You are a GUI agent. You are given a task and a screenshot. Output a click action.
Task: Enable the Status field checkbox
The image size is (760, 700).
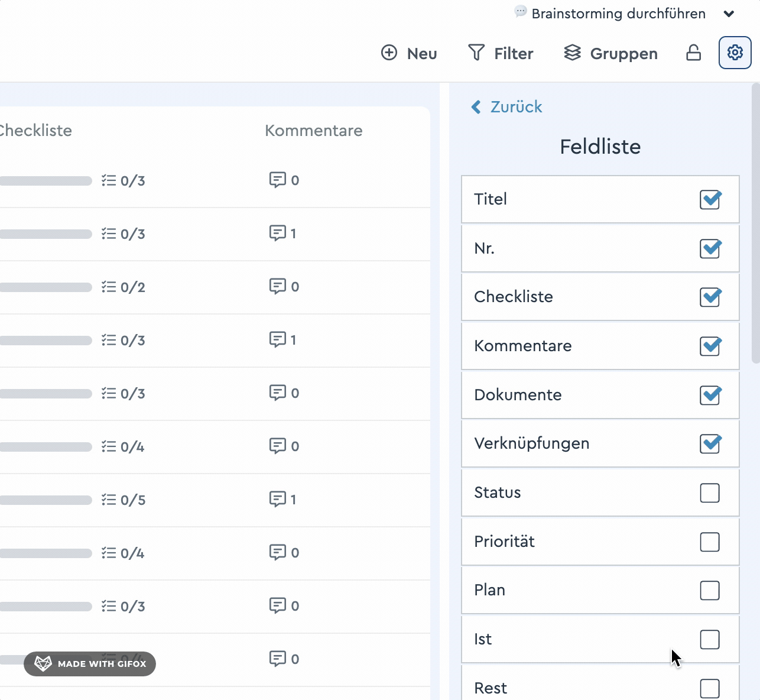(x=710, y=492)
